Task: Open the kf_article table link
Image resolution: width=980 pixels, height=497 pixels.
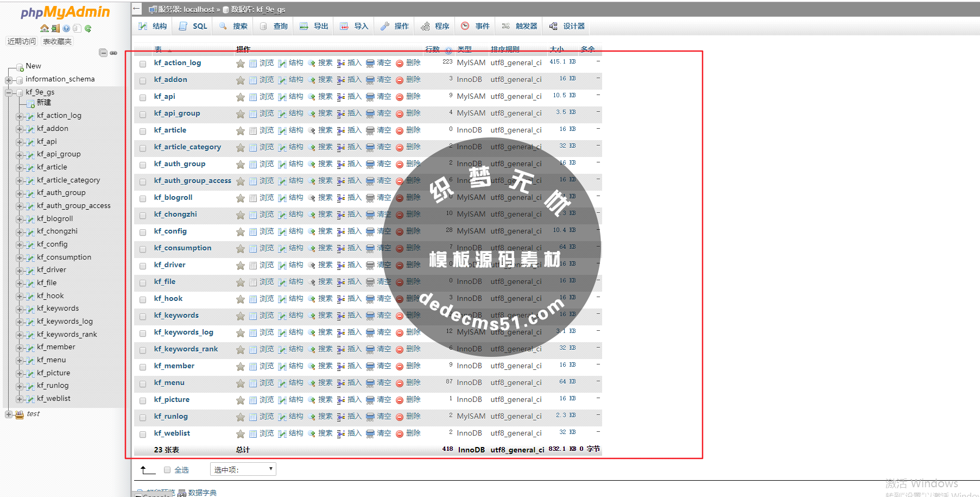Action: (x=170, y=130)
